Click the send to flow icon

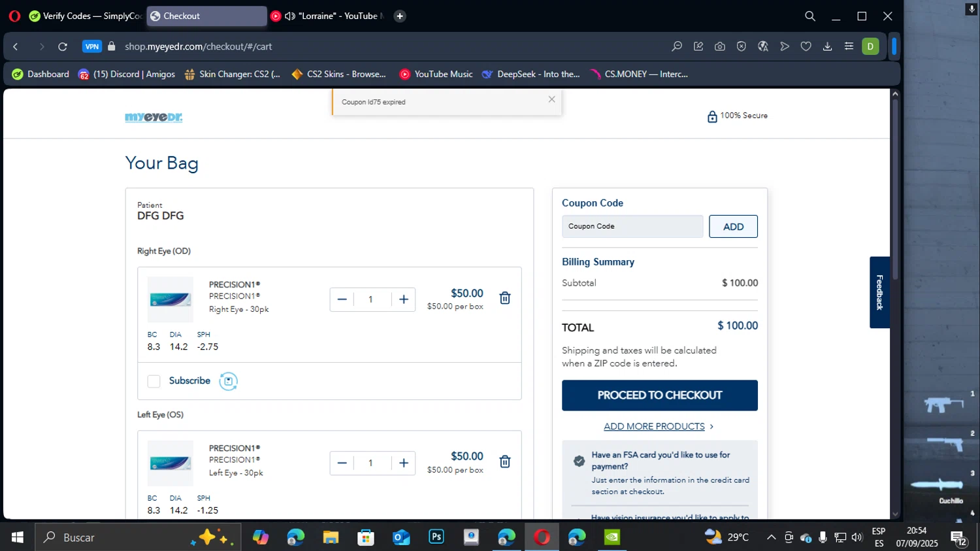(785, 46)
